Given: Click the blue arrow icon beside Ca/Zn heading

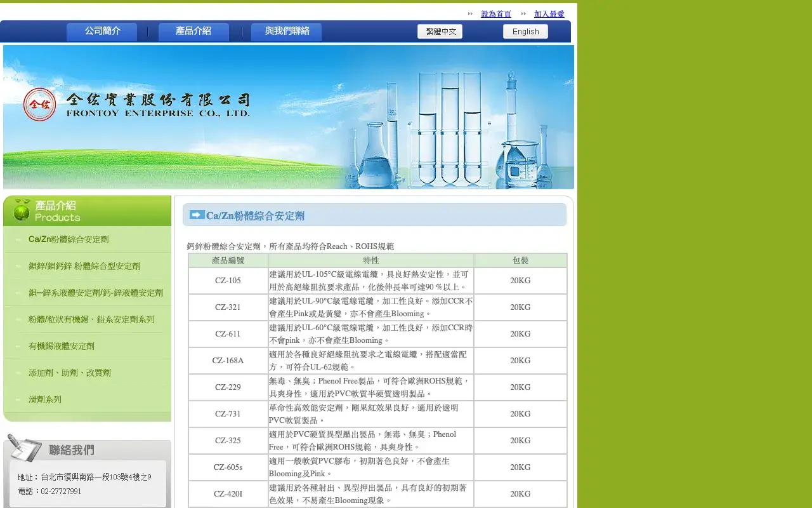Looking at the screenshot, I should [197, 215].
